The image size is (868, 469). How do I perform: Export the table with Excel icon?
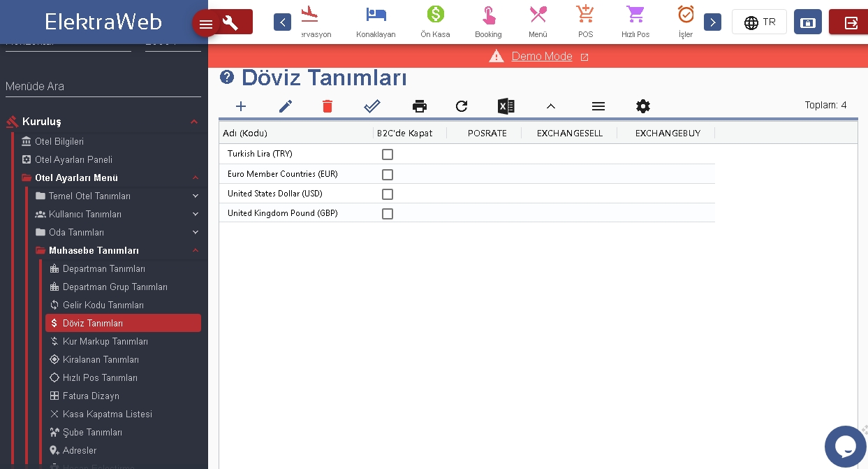(x=506, y=106)
